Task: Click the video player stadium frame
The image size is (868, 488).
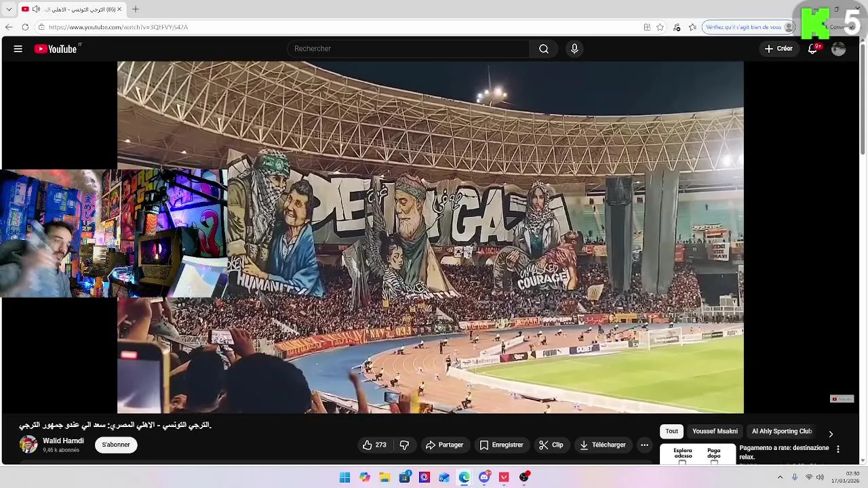Action: pos(430,237)
